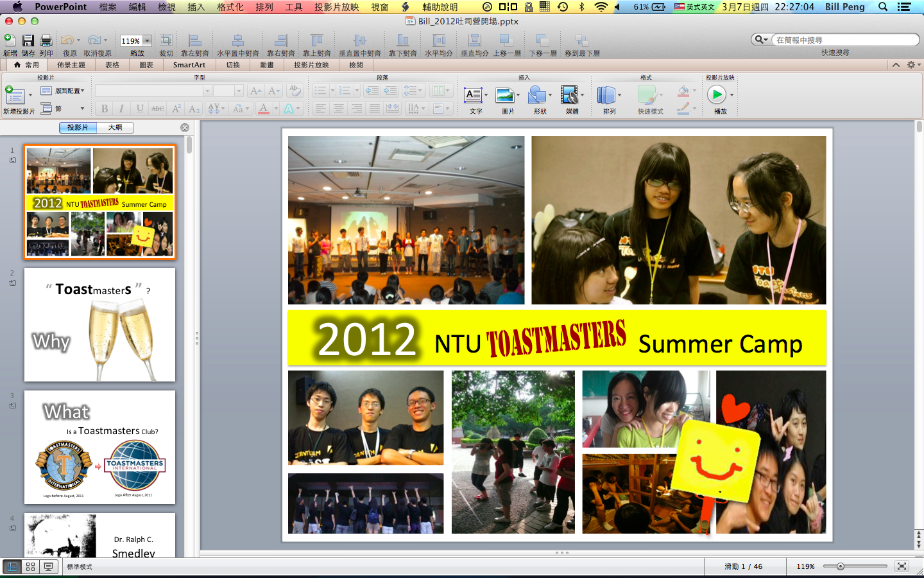Click the Bluetooth icon in menu bar
The width and height of the screenshot is (924, 578).
tap(582, 7)
